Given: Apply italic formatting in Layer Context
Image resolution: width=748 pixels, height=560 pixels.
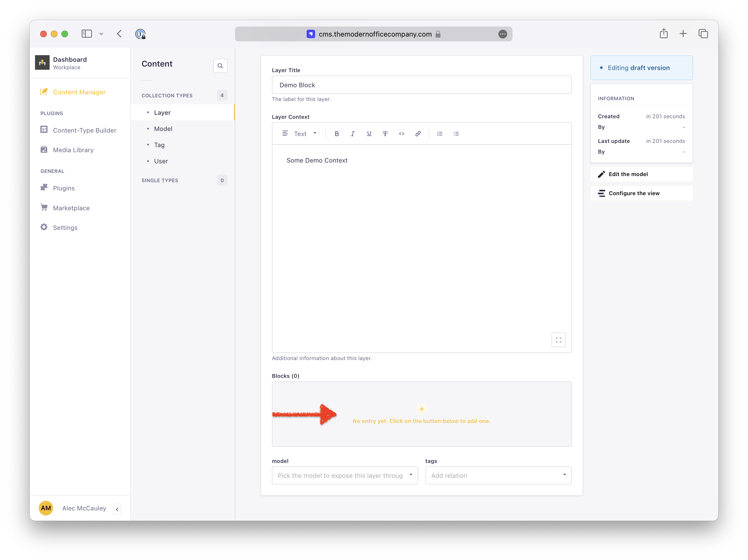Looking at the screenshot, I should (x=353, y=133).
